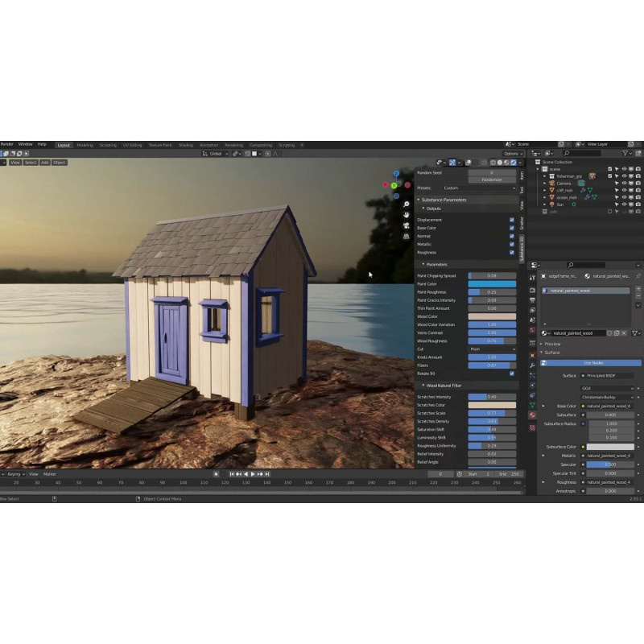Image resolution: width=644 pixels, height=644 pixels.
Task: Click the play animation button in timeline
Action: tap(252, 474)
